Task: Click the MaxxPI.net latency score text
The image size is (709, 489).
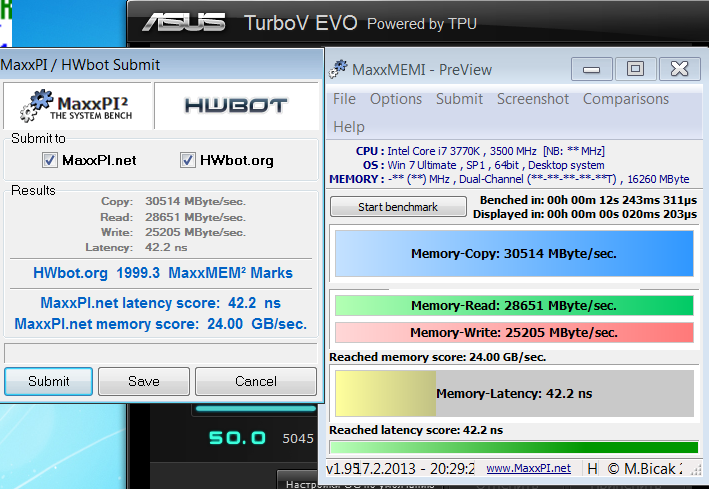Action: click(161, 303)
